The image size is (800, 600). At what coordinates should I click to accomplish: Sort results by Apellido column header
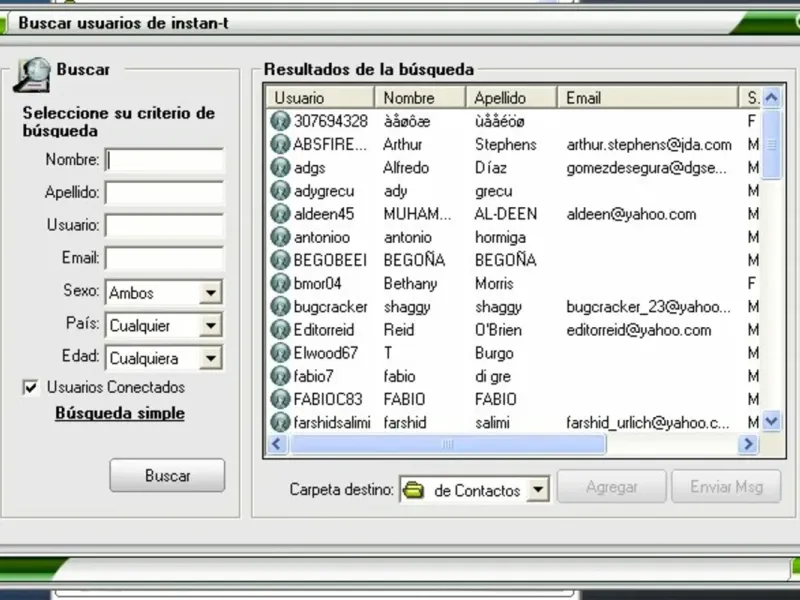tap(511, 97)
